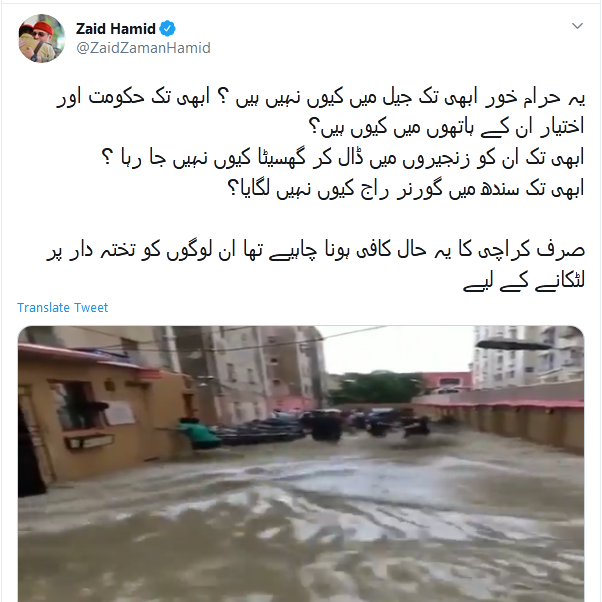Open tweet options chevron menu
The width and height of the screenshot is (602, 602).
click(577, 26)
